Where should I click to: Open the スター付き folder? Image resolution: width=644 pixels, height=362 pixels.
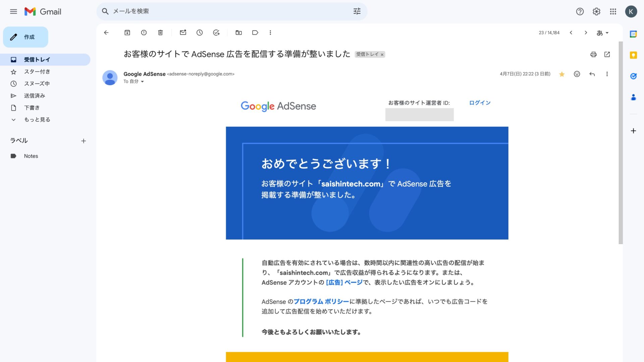coord(37,72)
